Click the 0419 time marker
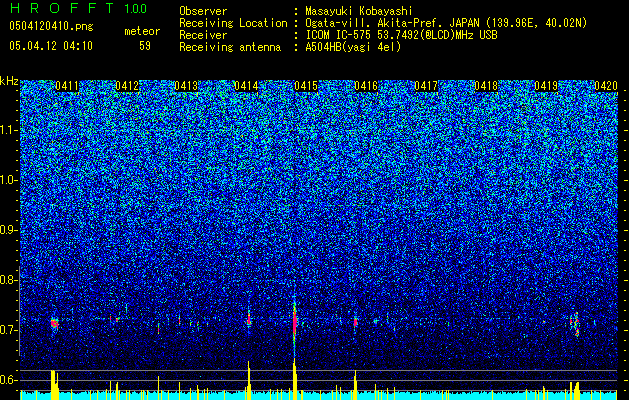 (546, 86)
